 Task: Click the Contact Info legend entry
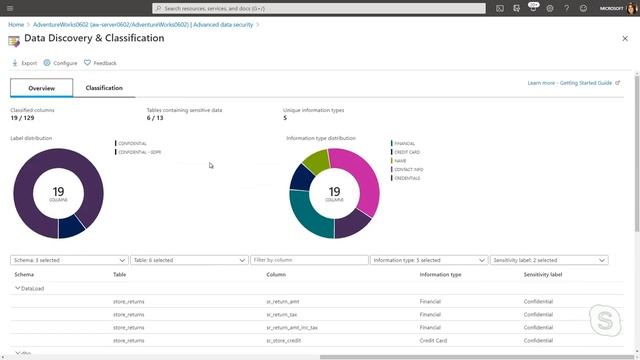click(408, 169)
